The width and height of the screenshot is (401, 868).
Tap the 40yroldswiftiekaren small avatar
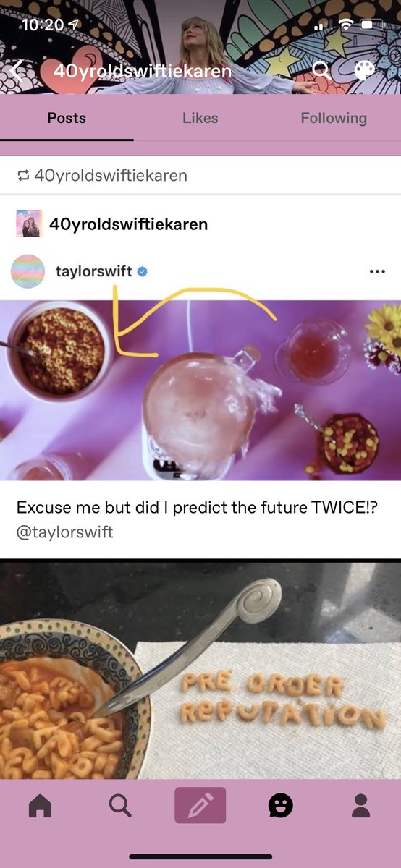[29, 224]
